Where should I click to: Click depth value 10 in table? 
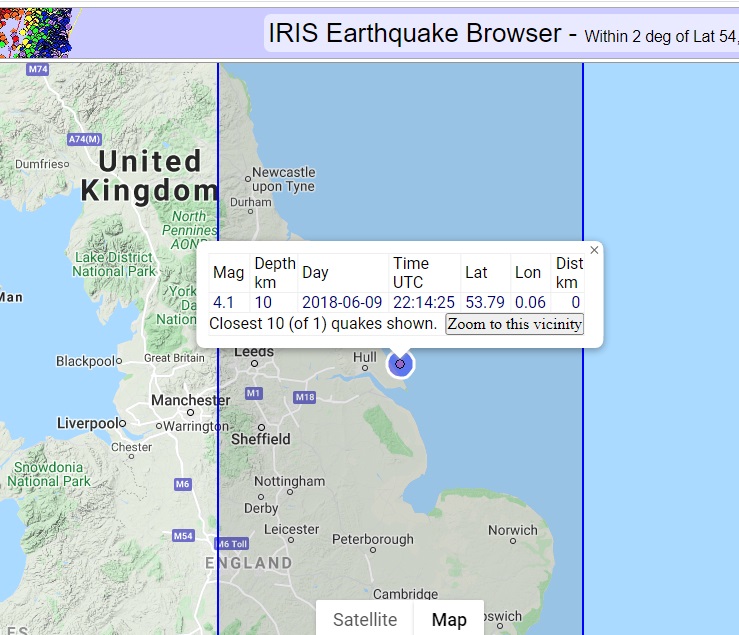pyautogui.click(x=263, y=302)
